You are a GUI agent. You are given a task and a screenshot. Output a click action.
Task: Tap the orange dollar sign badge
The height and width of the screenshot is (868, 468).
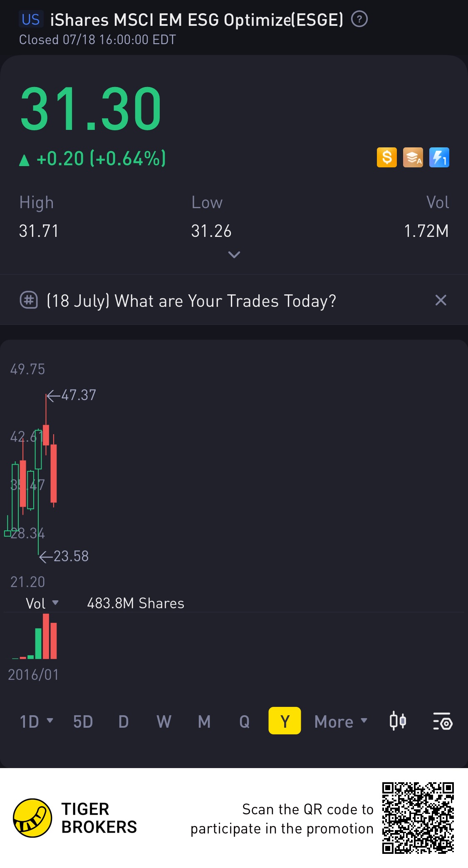coord(386,158)
